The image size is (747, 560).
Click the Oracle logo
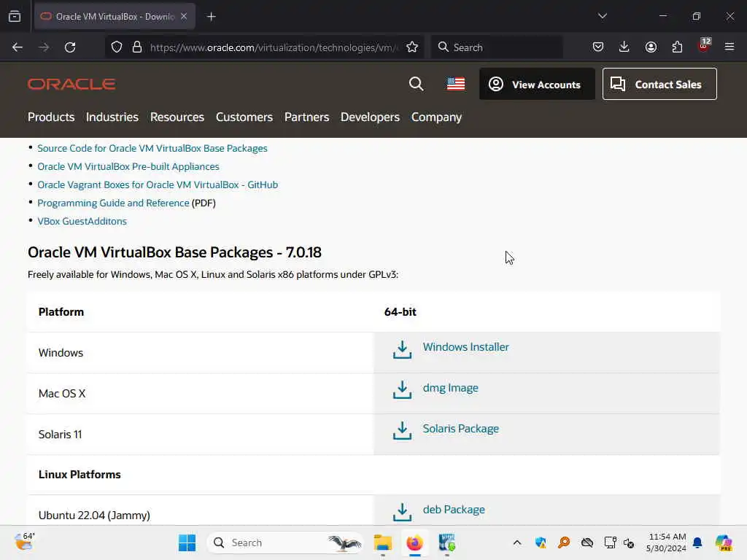pyautogui.click(x=71, y=85)
